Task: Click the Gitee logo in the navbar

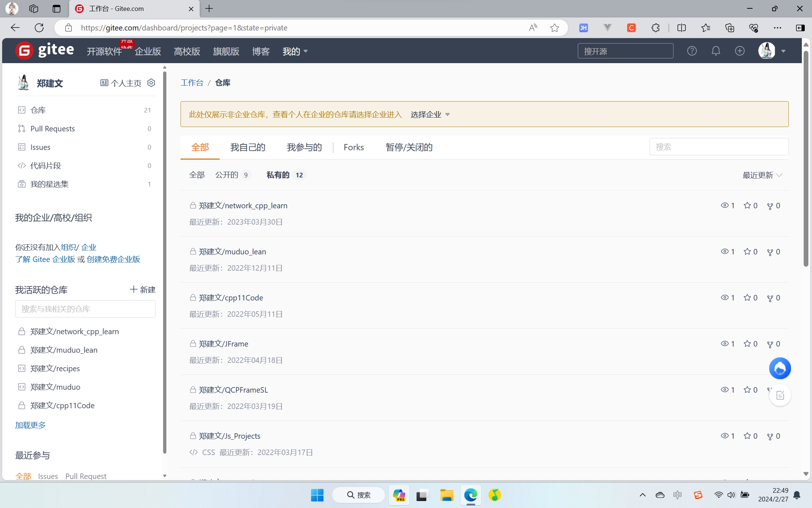Action: point(45,50)
